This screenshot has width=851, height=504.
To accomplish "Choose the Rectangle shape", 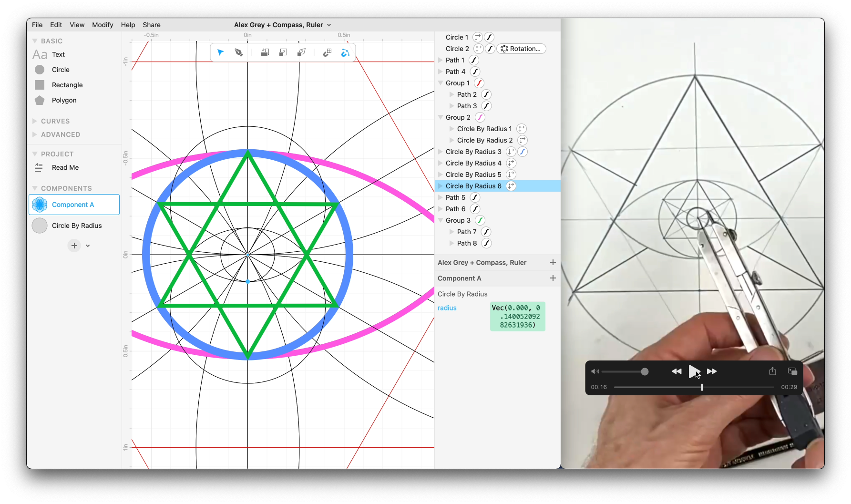I will pyautogui.click(x=67, y=85).
